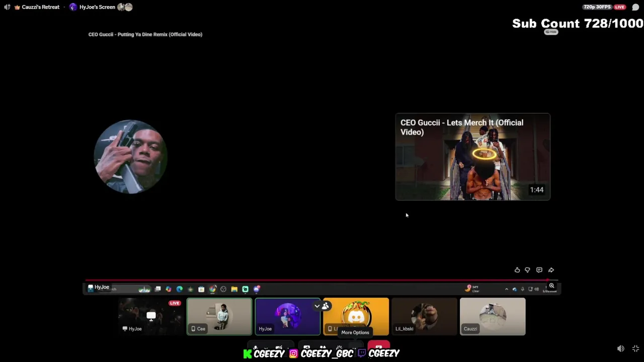The height and width of the screenshot is (362, 644).
Task: Click the Putting Ya Dine Remix video title
Action: pyautogui.click(x=145, y=34)
